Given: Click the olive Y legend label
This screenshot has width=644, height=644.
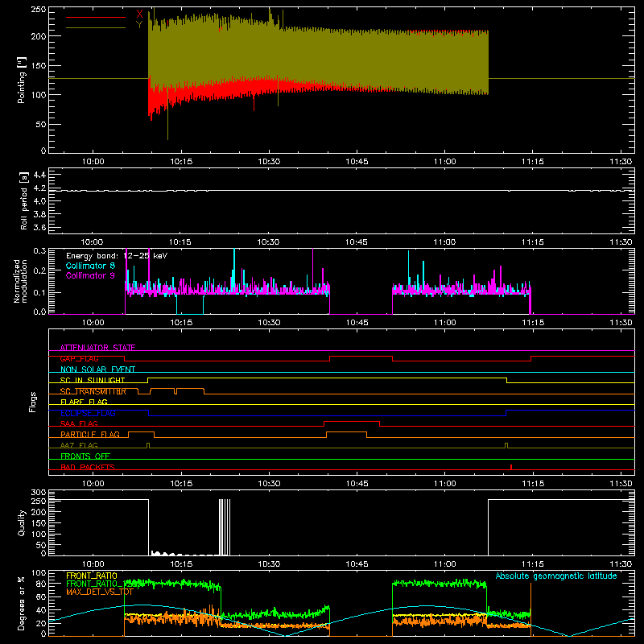Looking at the screenshot, I should pyautogui.click(x=139, y=25).
